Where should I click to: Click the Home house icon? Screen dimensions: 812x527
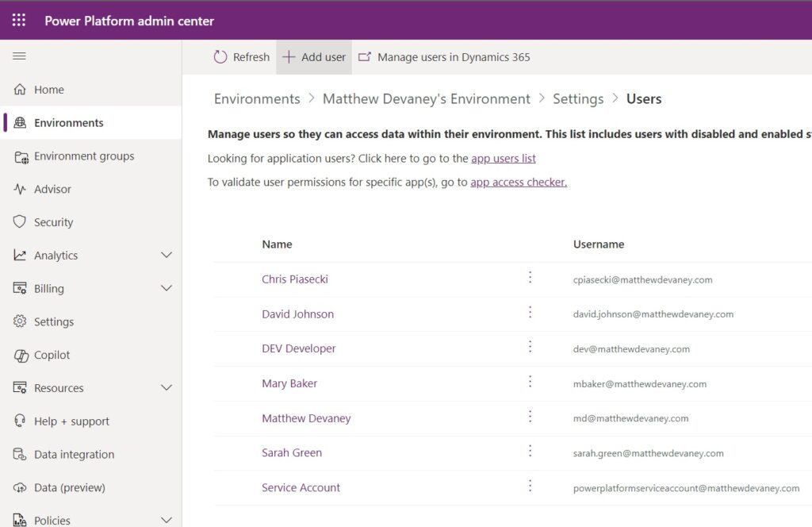click(x=20, y=89)
